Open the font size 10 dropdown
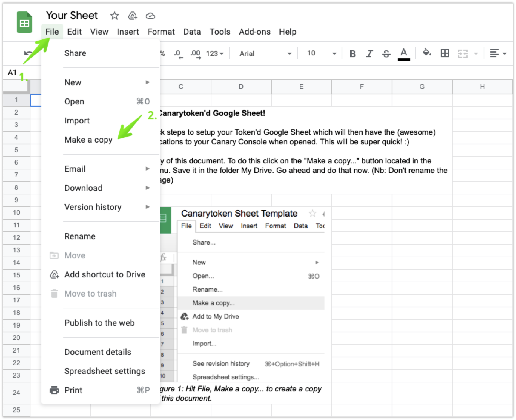 (x=321, y=54)
